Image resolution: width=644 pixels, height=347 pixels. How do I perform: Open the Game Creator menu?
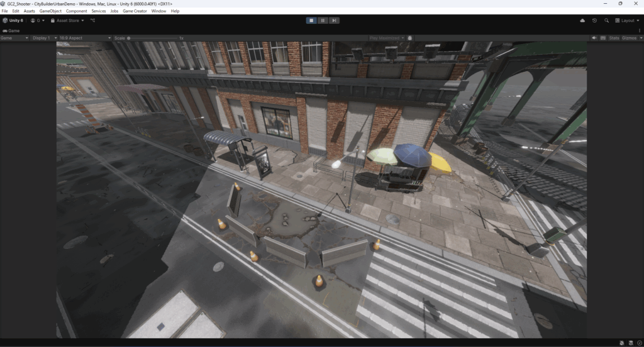(x=135, y=11)
